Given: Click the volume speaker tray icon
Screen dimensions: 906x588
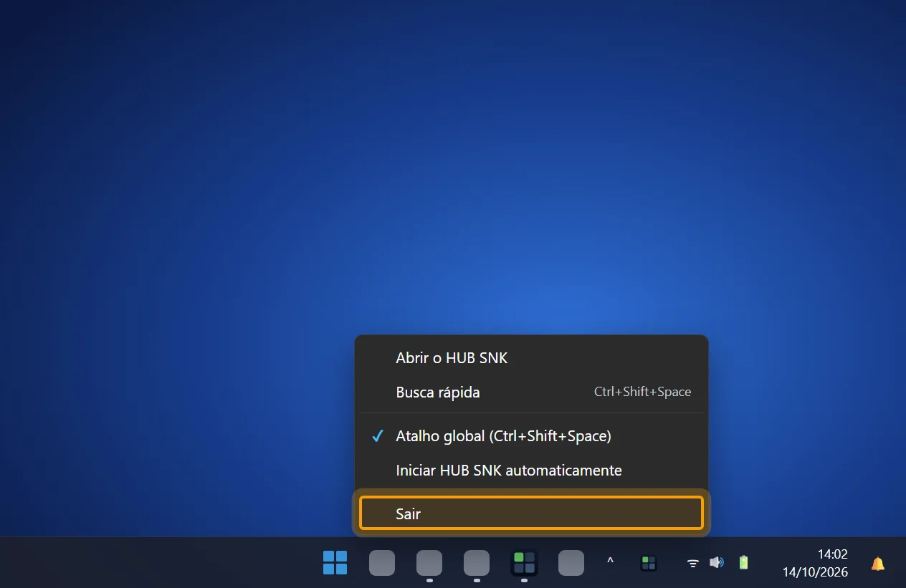Looking at the screenshot, I should 716,563.
